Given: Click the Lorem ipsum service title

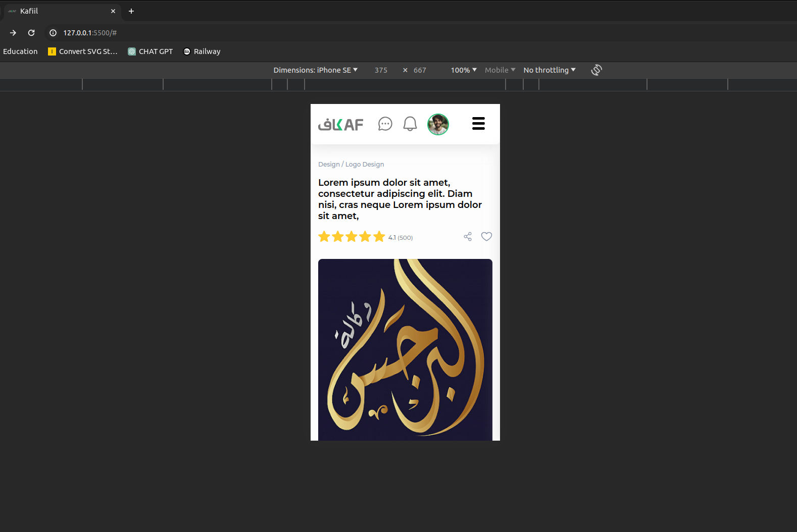Looking at the screenshot, I should pyautogui.click(x=400, y=199).
